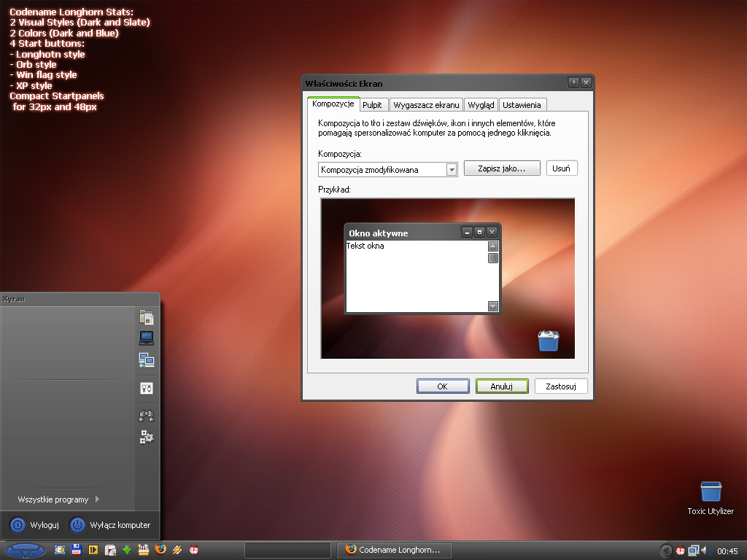This screenshot has width=747, height=560.
Task: Open My Documents icon in Start panel
Action: (x=147, y=317)
